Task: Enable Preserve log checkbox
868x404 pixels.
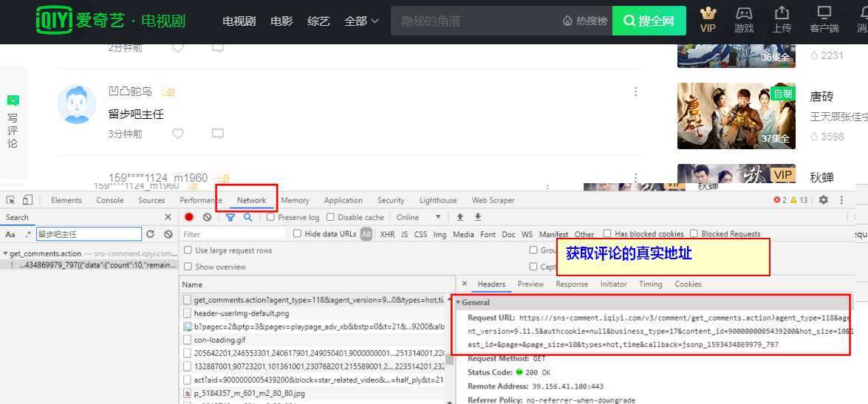Action: (270, 217)
